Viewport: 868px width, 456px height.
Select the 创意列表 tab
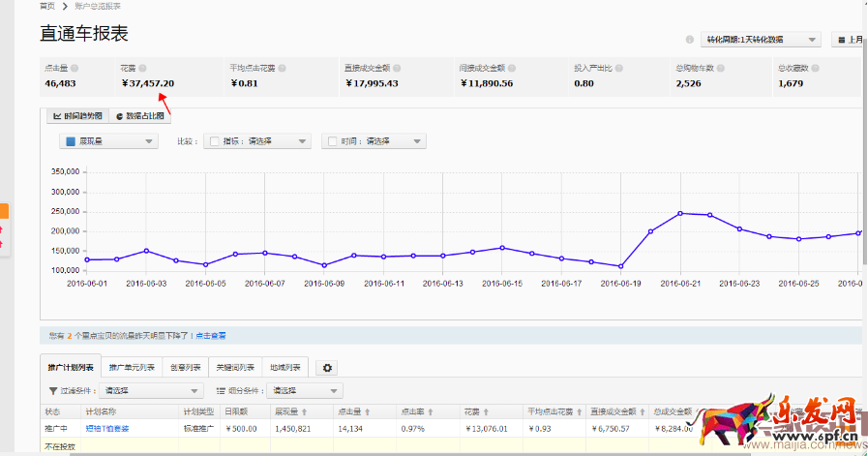coord(185,367)
